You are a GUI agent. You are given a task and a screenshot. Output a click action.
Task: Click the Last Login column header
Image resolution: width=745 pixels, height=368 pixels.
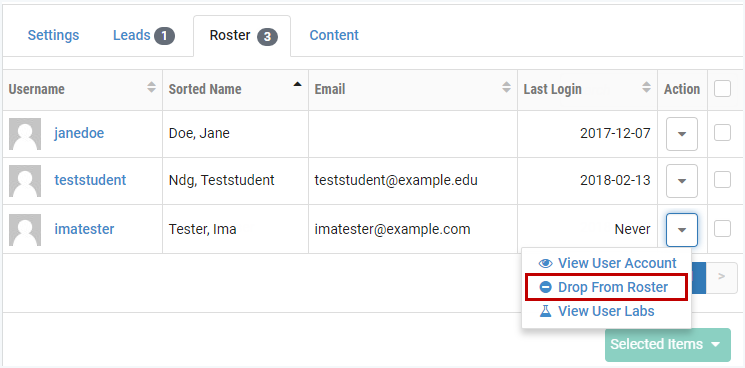(x=587, y=90)
